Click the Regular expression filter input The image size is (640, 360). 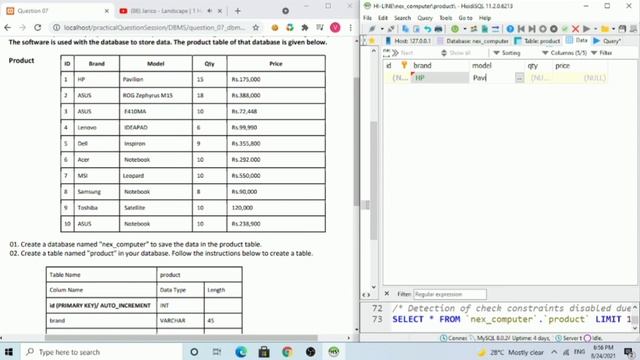(x=450, y=294)
